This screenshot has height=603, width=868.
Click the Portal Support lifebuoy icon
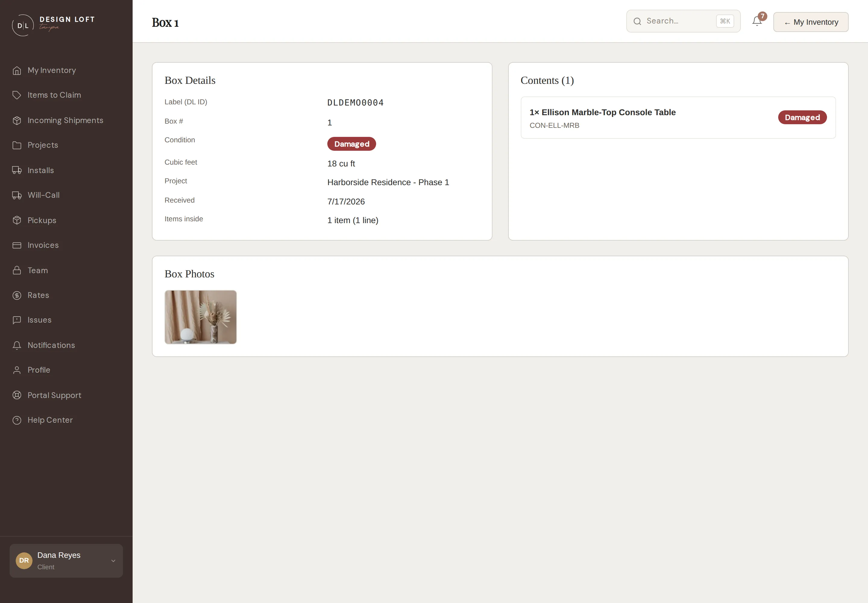point(17,395)
